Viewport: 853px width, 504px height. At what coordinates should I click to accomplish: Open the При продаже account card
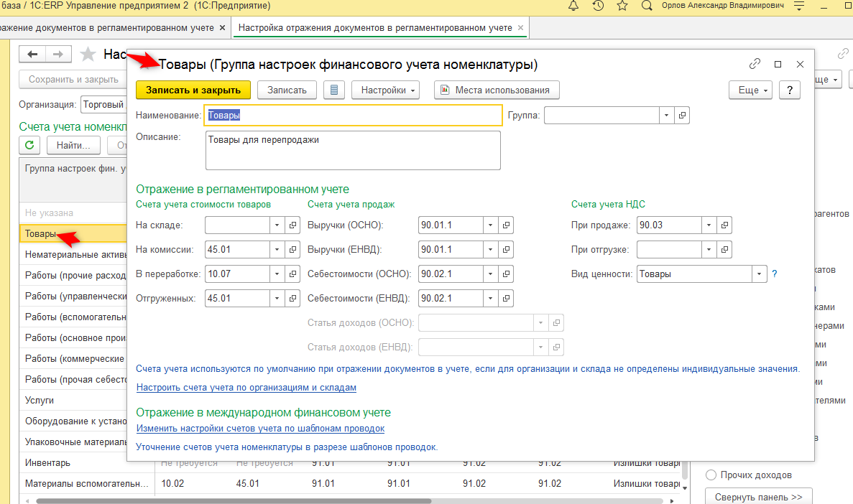pos(724,225)
